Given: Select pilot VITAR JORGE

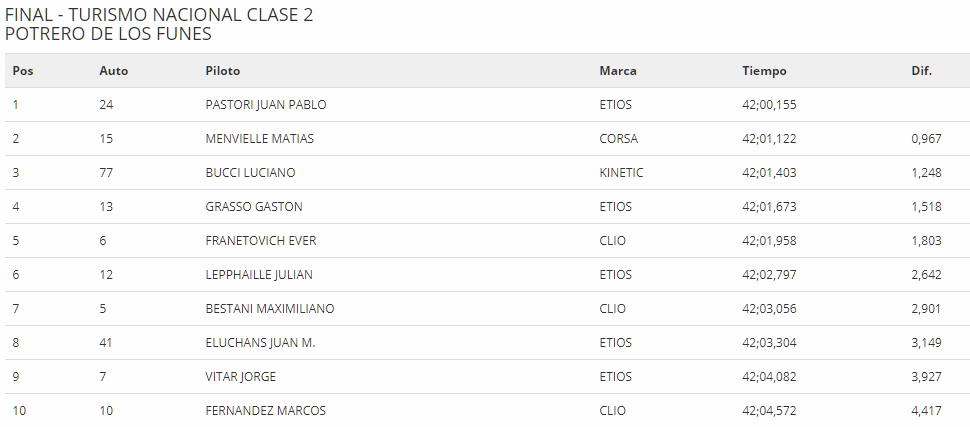Looking at the screenshot, I should pyautogui.click(x=241, y=377).
